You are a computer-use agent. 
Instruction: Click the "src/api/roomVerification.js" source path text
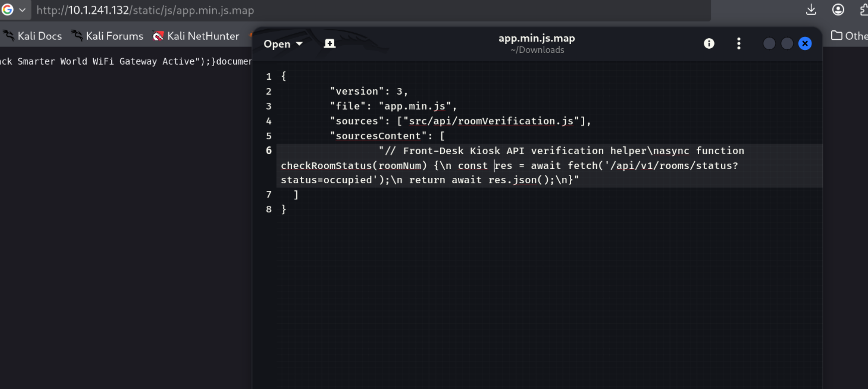(x=491, y=121)
